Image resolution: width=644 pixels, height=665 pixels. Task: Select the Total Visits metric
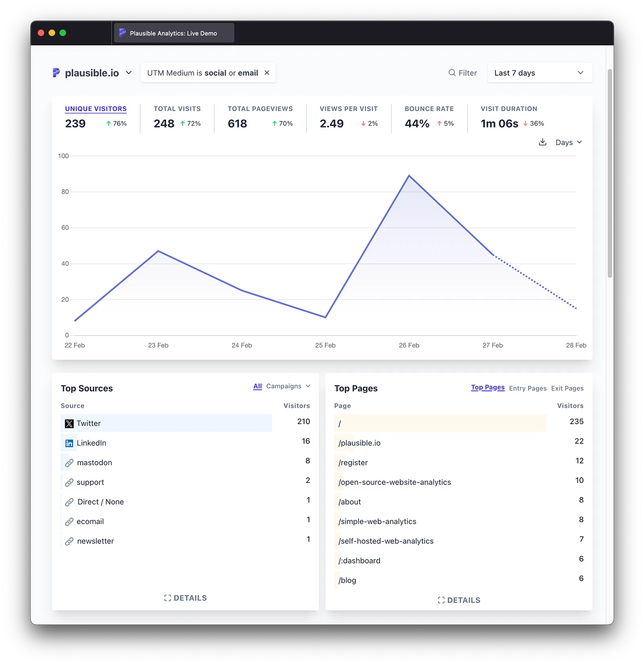click(177, 117)
